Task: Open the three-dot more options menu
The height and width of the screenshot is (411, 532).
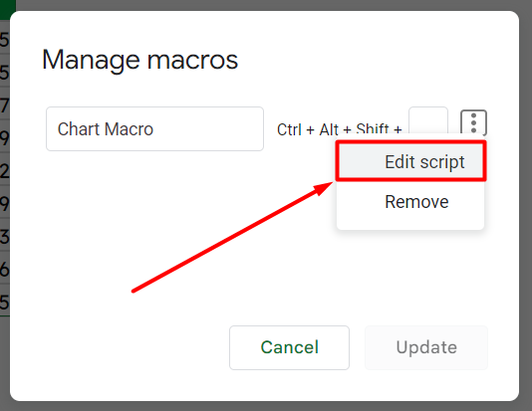Action: 473,122
